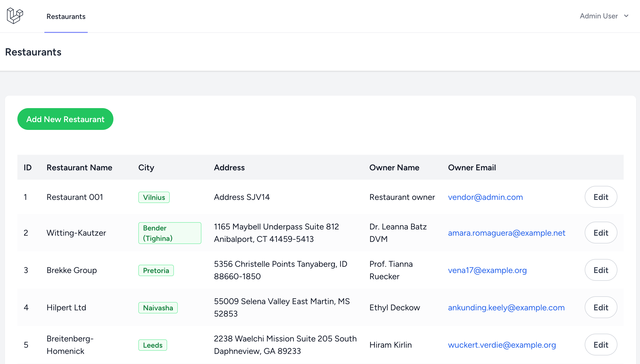The image size is (640, 364).
Task: Select the Pretoria city tag
Action: [x=156, y=270]
